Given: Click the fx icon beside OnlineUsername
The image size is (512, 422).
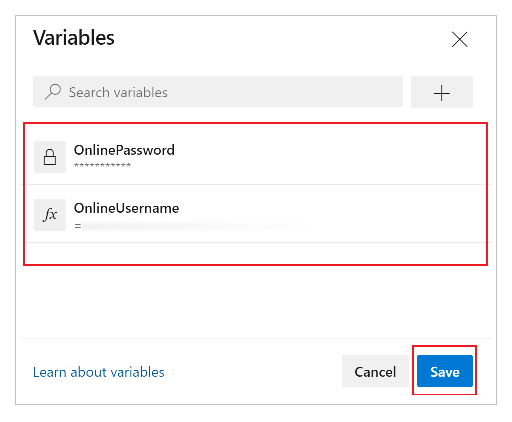Looking at the screenshot, I should click(50, 215).
